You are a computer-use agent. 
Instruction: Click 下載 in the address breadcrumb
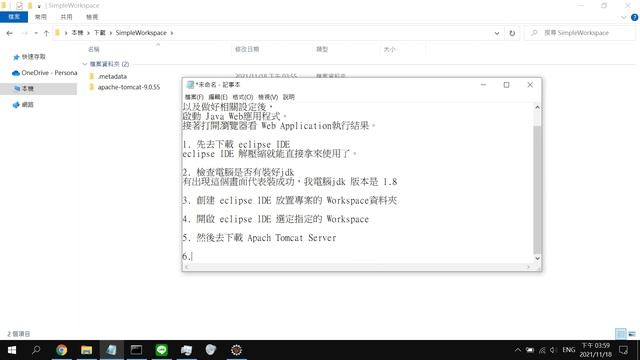(100, 33)
